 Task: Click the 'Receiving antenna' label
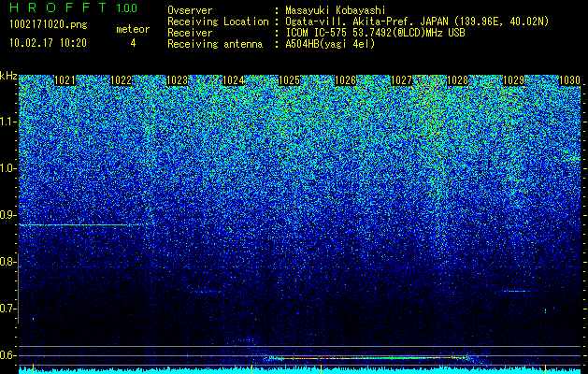(215, 44)
